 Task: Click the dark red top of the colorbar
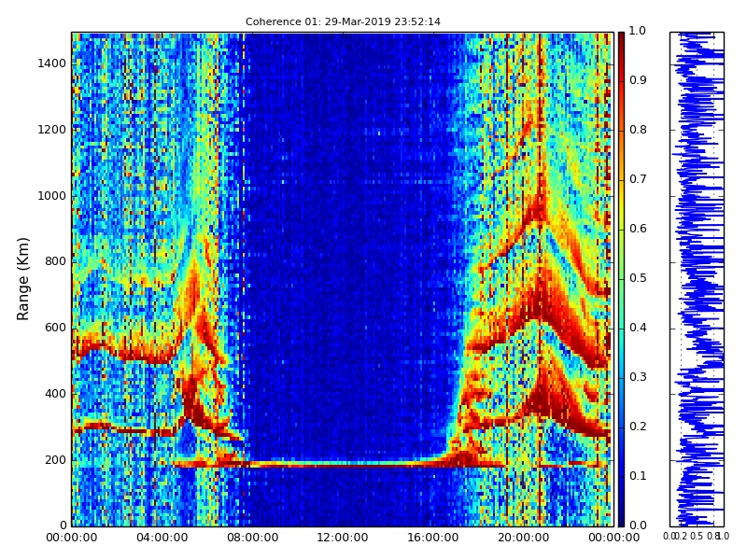621,40
